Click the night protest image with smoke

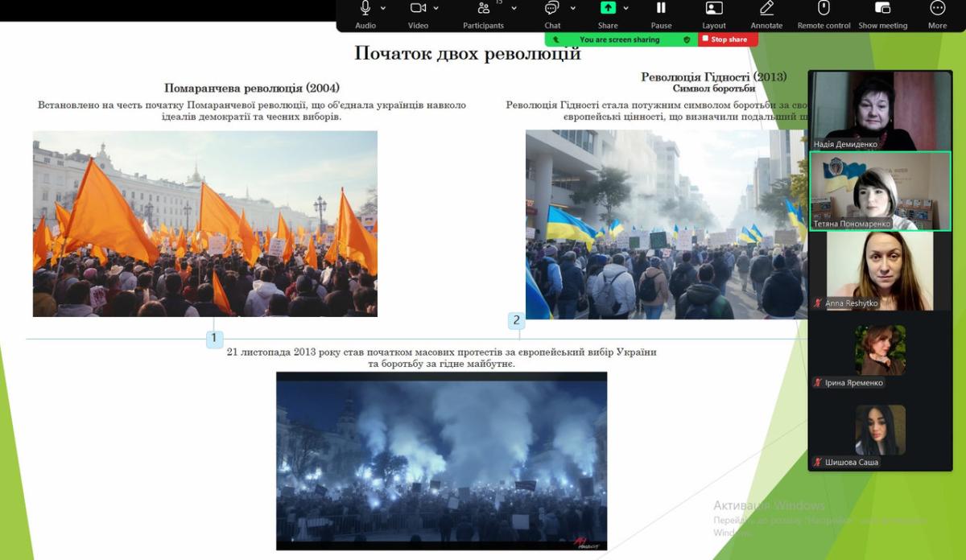441,461
